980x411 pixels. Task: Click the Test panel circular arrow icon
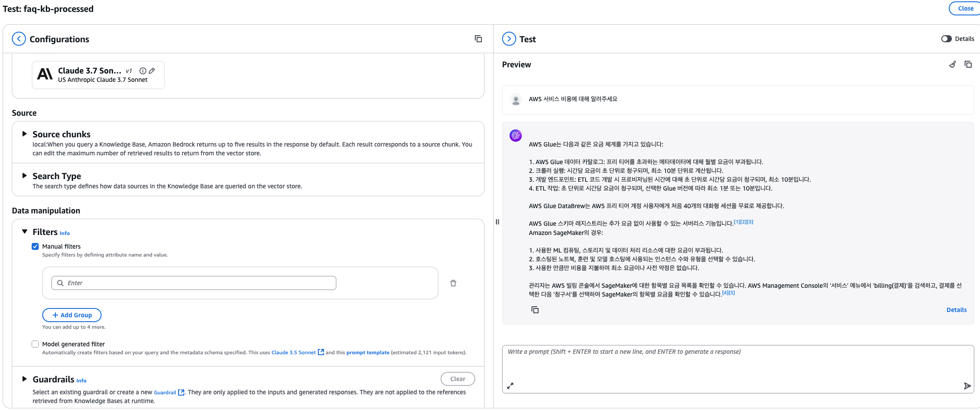(509, 39)
